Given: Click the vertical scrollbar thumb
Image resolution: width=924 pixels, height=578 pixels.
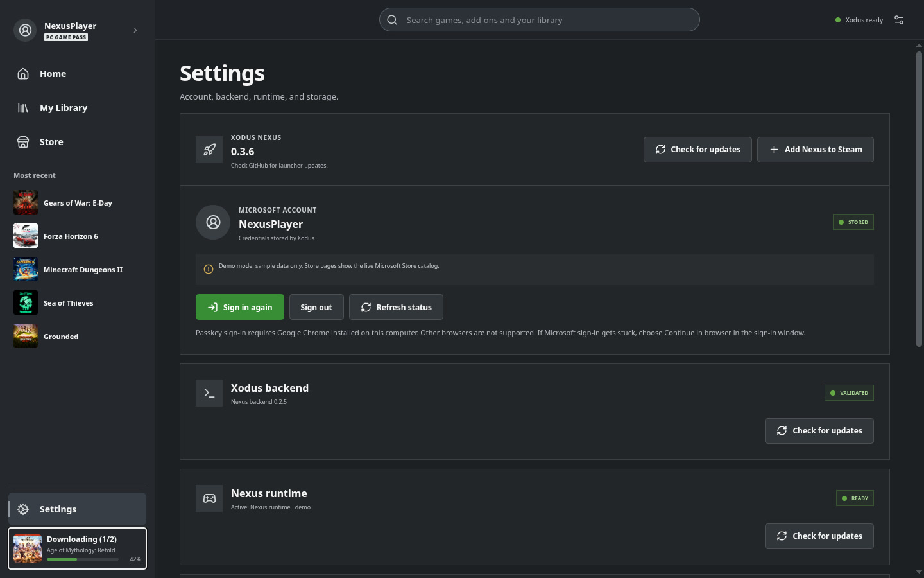Looking at the screenshot, I should pos(919,199).
